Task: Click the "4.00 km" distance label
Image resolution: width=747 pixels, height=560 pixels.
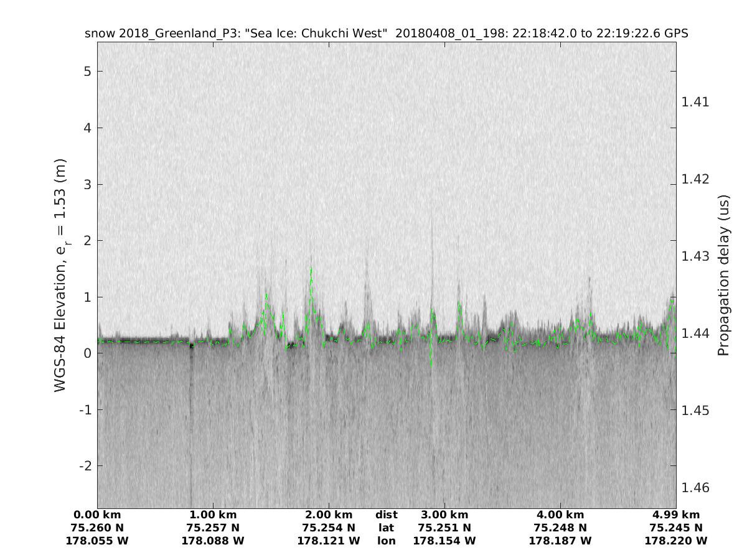Action: tap(560, 515)
